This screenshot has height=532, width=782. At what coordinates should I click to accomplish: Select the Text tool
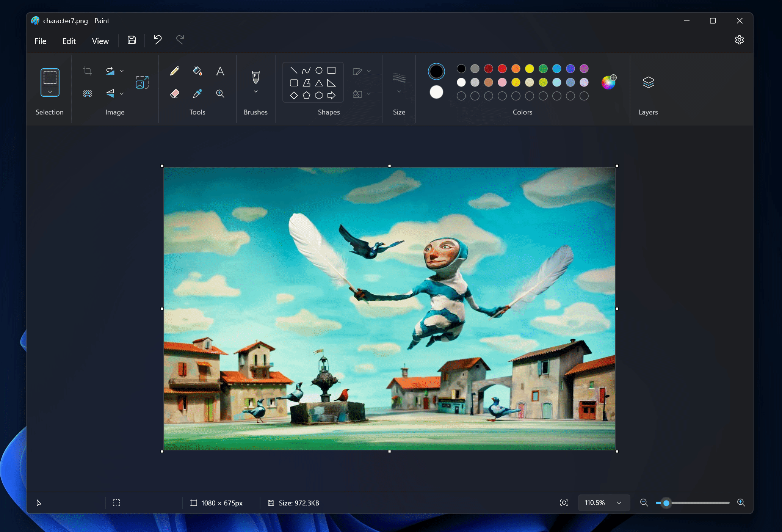(219, 71)
